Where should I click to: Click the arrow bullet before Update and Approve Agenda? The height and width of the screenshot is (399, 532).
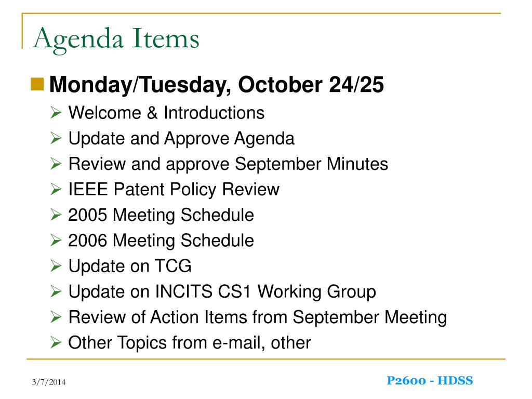coord(56,138)
